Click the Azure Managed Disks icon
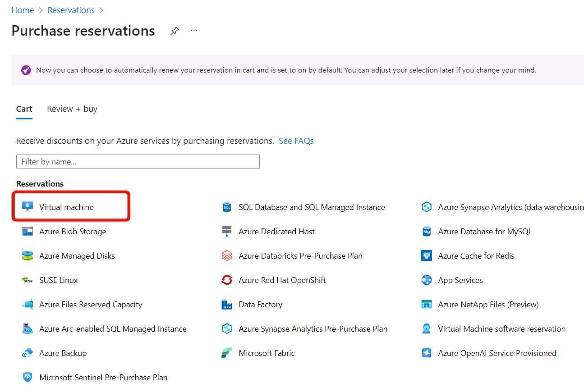Screen dimensions: 584x392 coord(28,255)
